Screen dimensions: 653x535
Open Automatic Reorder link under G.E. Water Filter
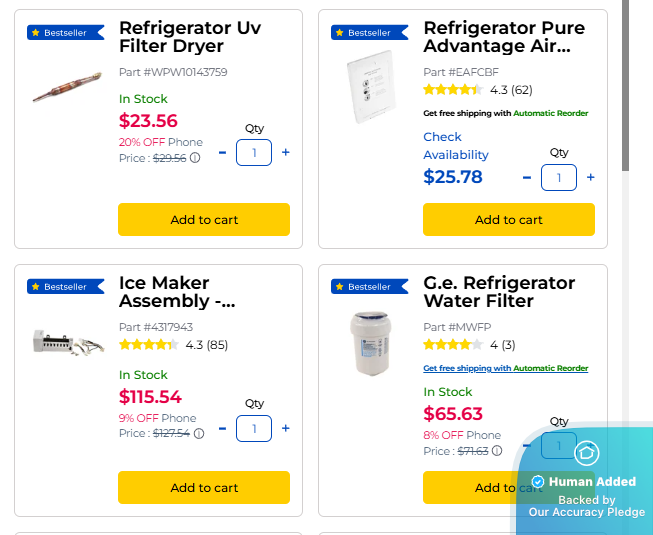(551, 369)
